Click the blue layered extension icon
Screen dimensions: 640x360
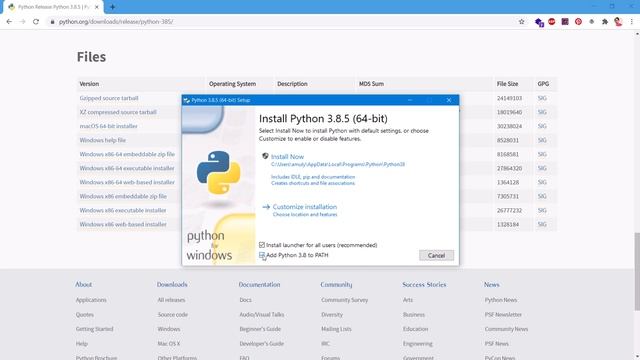click(539, 22)
